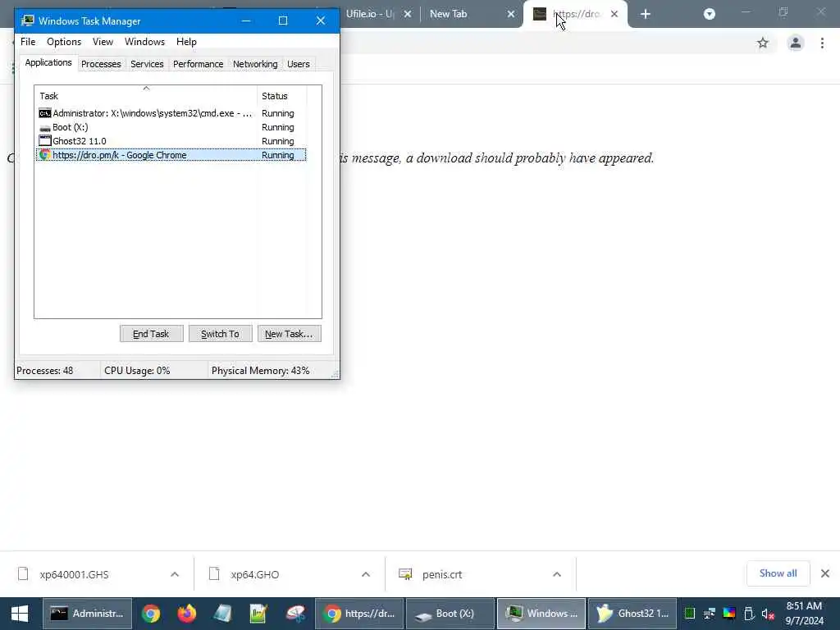Screen dimensions: 840x630
Task: Select the Applications tab
Action: tap(48, 62)
